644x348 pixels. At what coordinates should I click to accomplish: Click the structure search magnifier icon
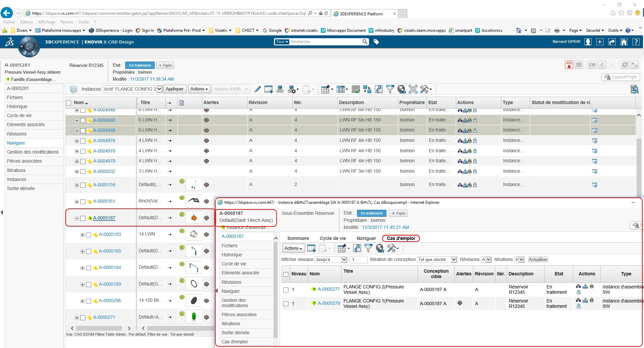coord(634,89)
